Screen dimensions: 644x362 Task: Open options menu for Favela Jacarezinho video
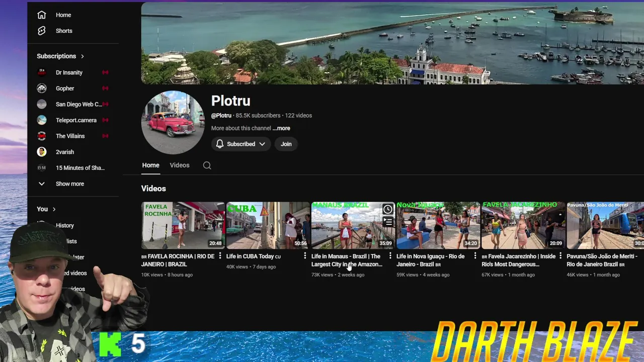tap(560, 256)
